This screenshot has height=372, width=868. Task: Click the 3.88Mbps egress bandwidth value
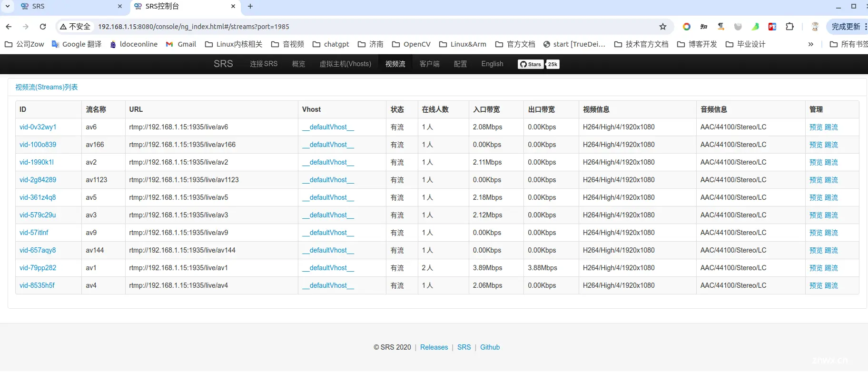tap(542, 268)
